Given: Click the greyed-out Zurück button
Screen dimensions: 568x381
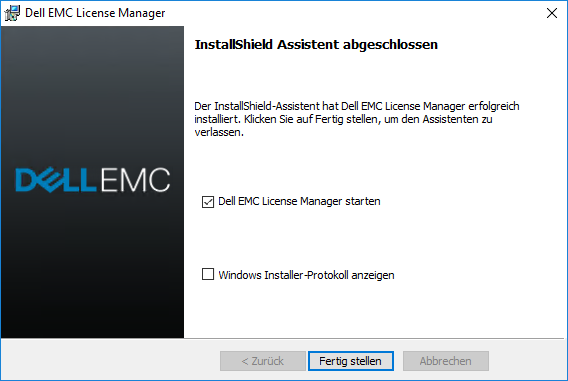Looking at the screenshot, I should [x=263, y=361].
